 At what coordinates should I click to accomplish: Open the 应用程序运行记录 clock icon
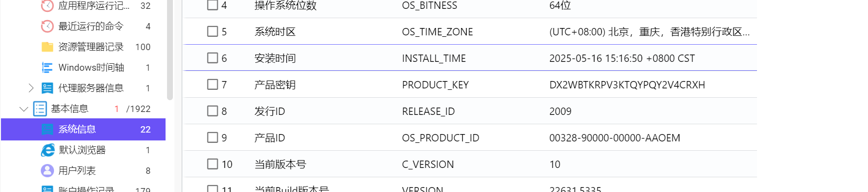(x=47, y=6)
